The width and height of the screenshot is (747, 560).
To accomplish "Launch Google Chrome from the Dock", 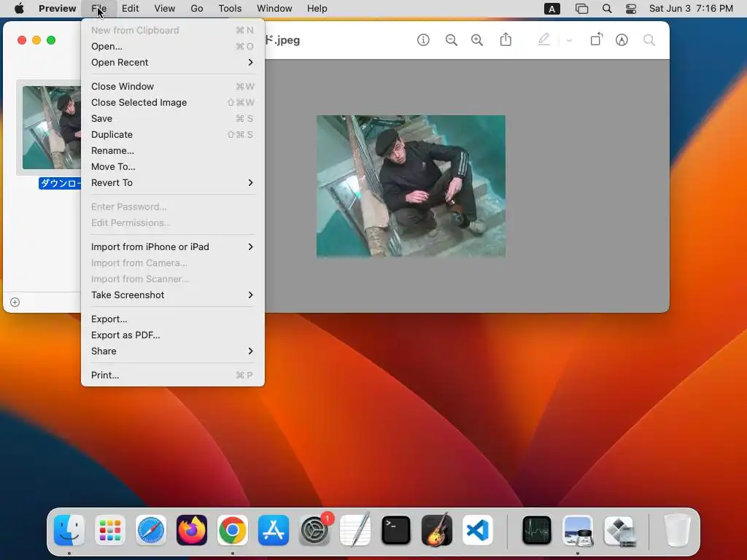I will click(x=233, y=530).
